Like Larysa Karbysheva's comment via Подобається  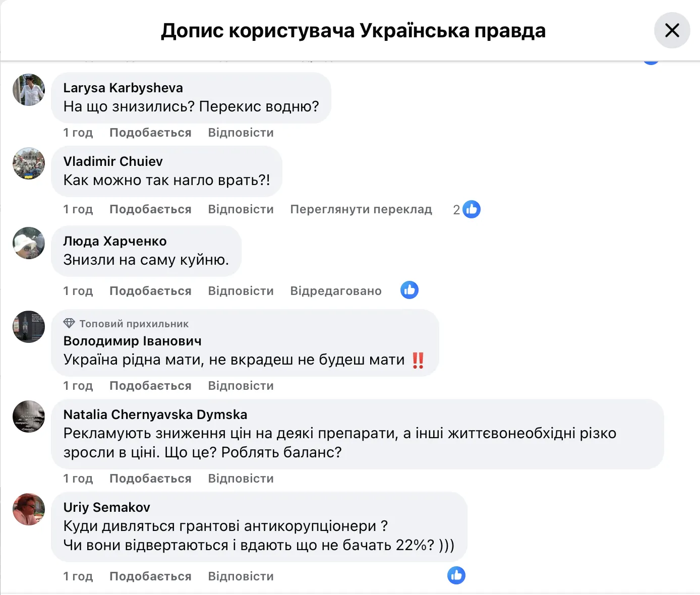pos(150,133)
